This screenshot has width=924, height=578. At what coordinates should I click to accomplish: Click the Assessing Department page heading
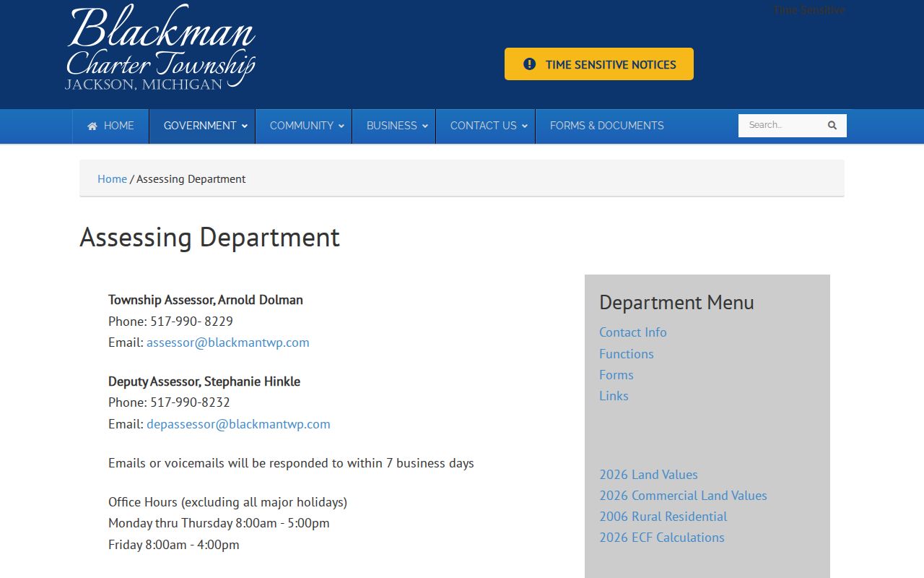click(209, 237)
